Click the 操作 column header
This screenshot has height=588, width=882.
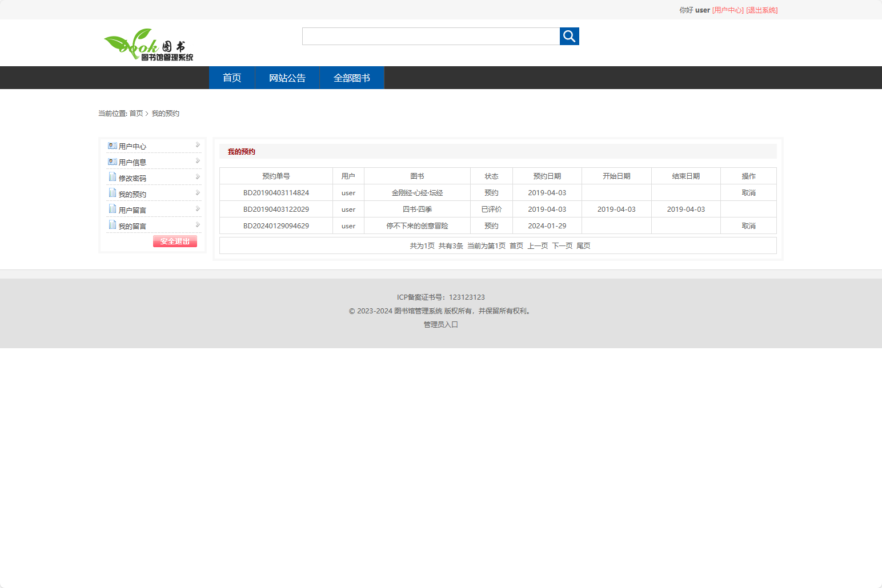748,176
